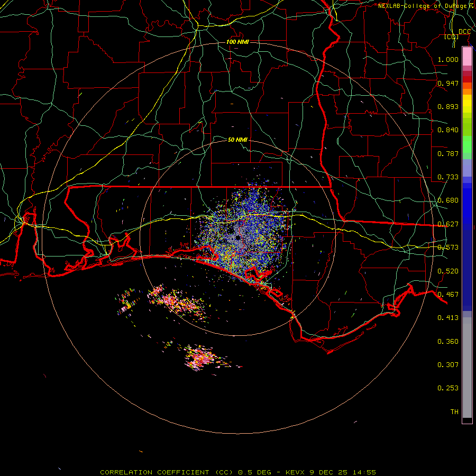Screen dimensions: 476x476
Task: Select the 0.627 scale value
Action: point(448,224)
